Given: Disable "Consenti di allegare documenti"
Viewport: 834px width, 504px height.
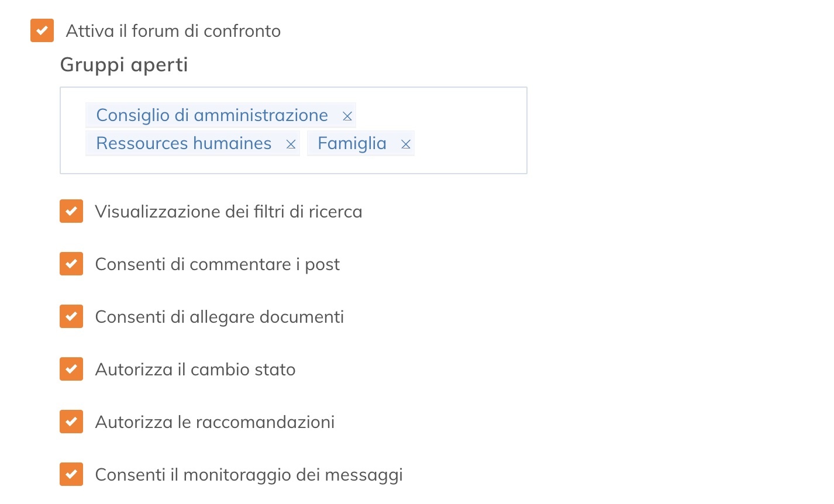Looking at the screenshot, I should (x=71, y=316).
